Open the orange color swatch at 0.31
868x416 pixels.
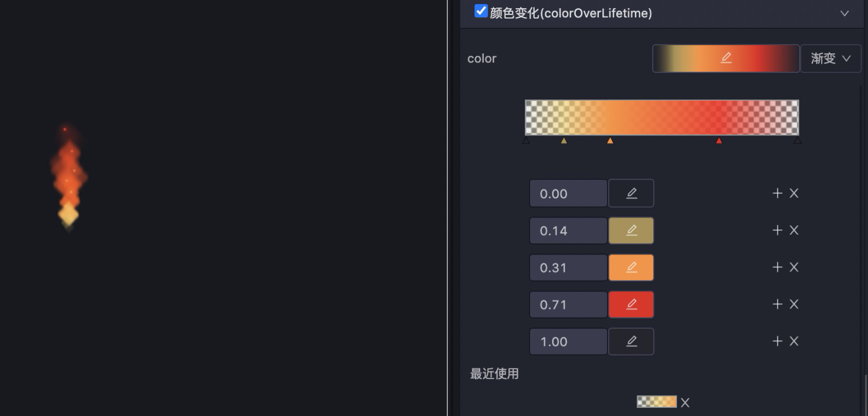(x=631, y=267)
